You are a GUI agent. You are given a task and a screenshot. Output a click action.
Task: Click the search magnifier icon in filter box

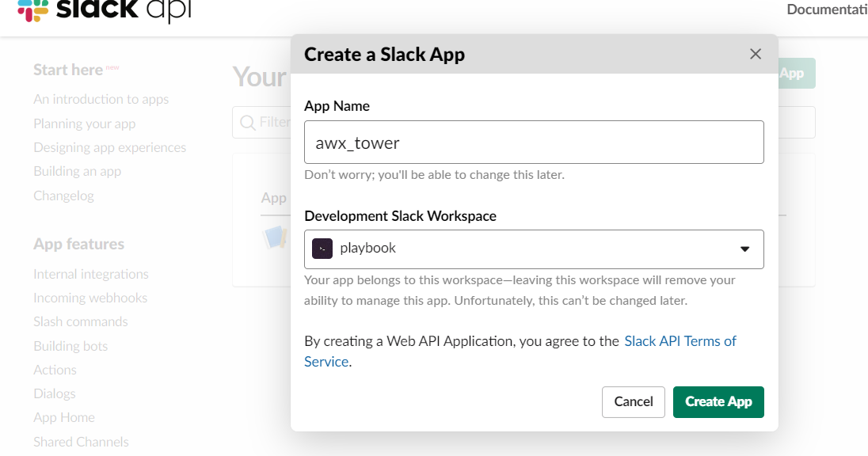247,122
